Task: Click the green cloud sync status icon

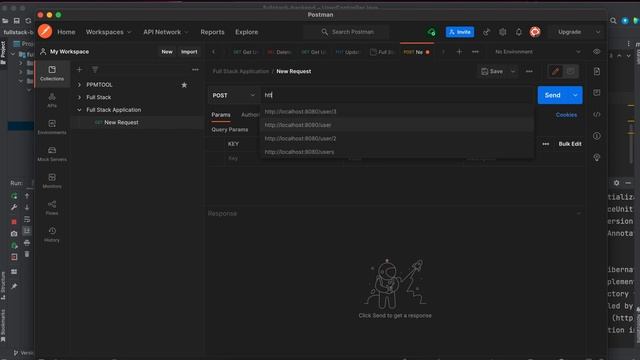Action: 431,32
